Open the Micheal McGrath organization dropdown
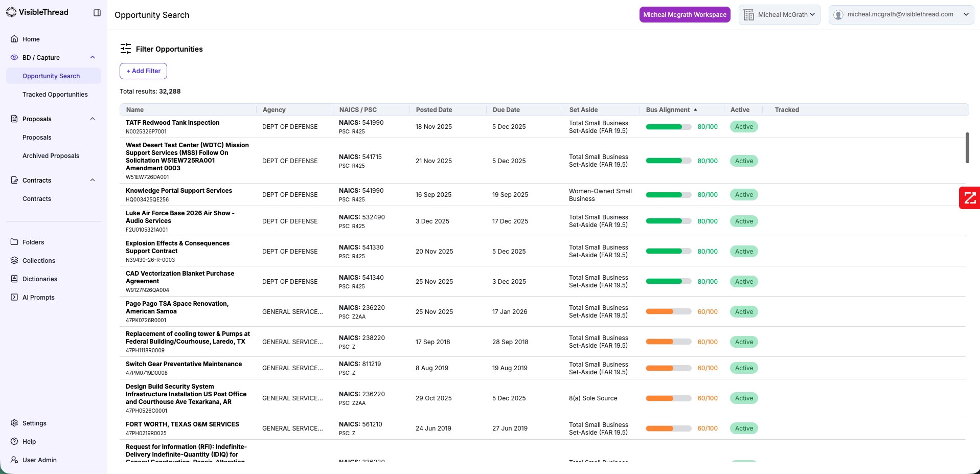The height and width of the screenshot is (474, 980). [779, 15]
